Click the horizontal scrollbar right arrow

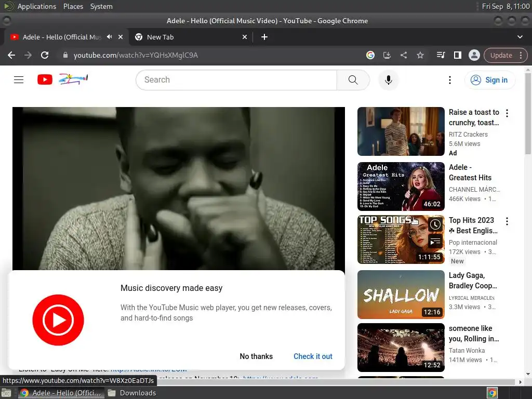tap(520, 382)
